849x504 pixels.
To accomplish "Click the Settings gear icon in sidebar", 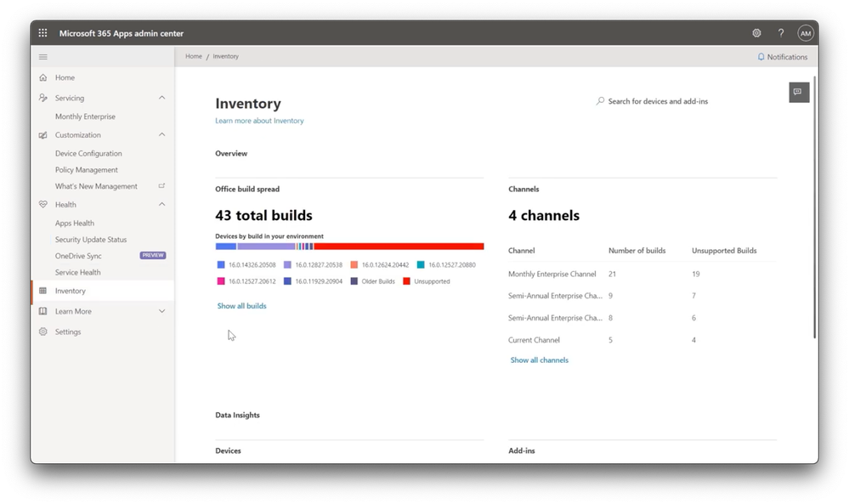I will (x=43, y=331).
